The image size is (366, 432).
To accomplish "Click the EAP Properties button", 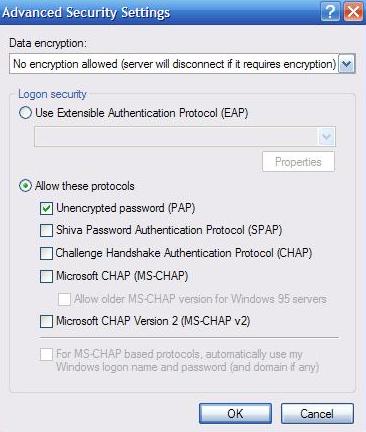I will coord(298,162).
